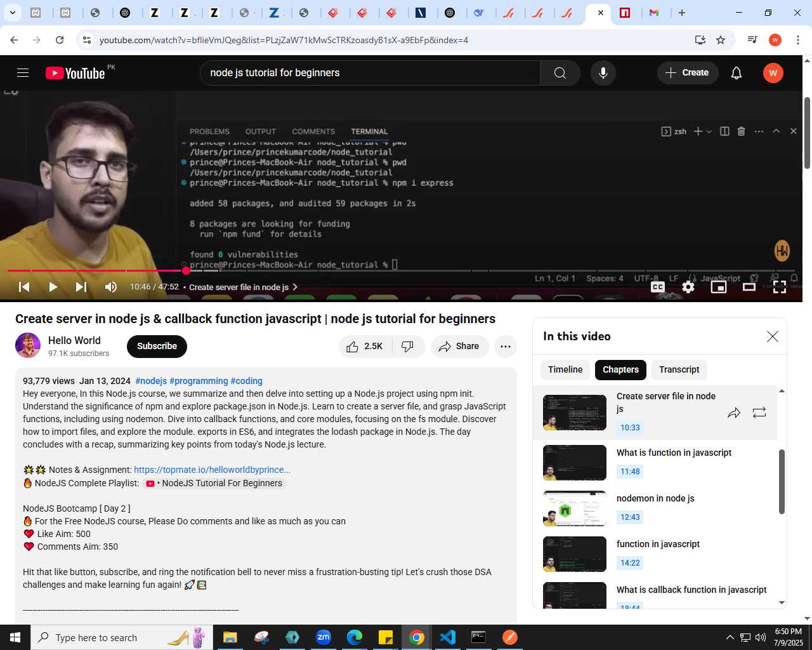Enable miniplayer mode
The image size is (812, 650).
[x=719, y=287]
